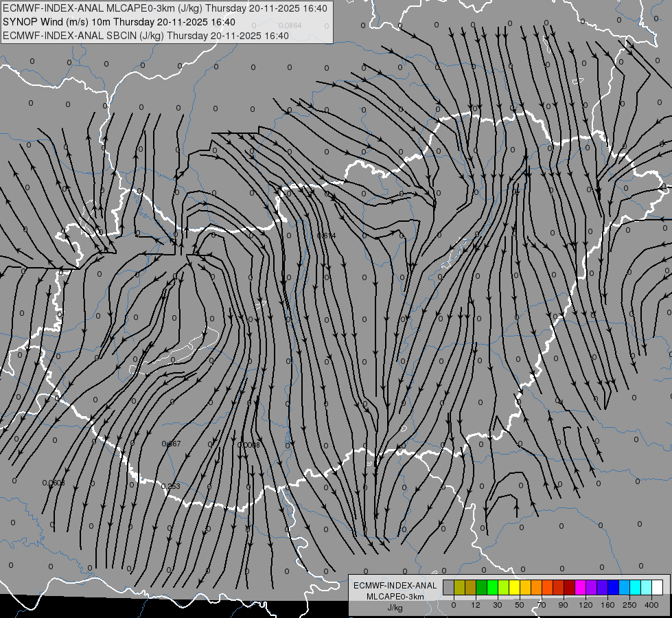Click the legend value 120

[586, 605]
